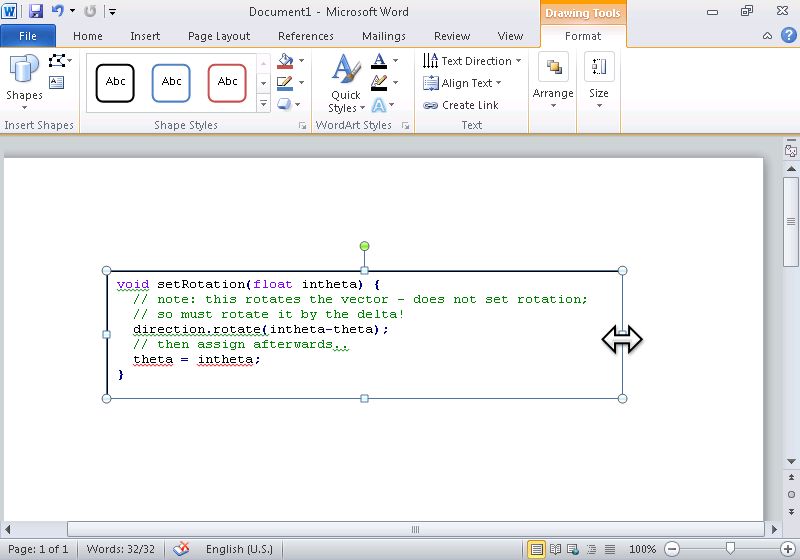Switch to the Insert tab
This screenshot has height=560, width=800.
coord(145,36)
